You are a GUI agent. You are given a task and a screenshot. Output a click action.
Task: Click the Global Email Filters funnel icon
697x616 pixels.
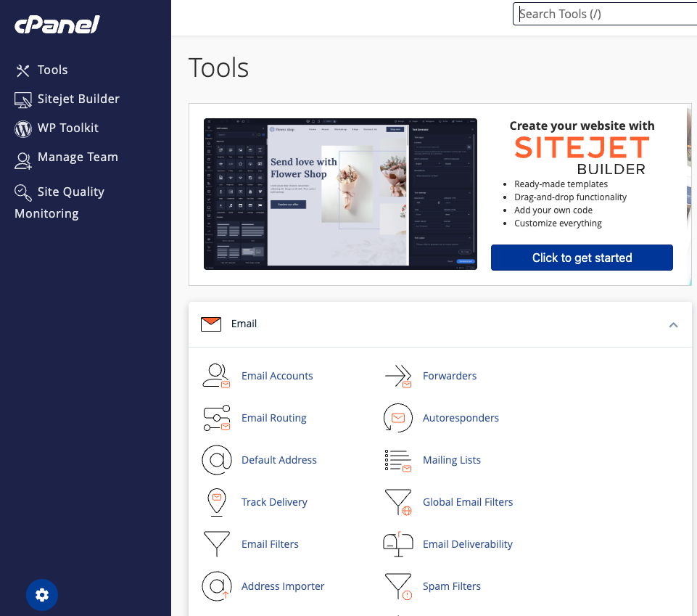pyautogui.click(x=397, y=502)
